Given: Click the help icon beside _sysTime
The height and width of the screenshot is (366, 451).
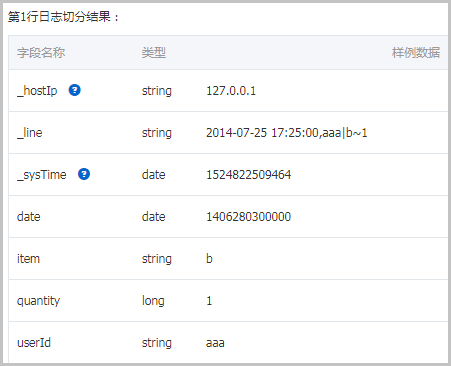Looking at the screenshot, I should point(84,174).
